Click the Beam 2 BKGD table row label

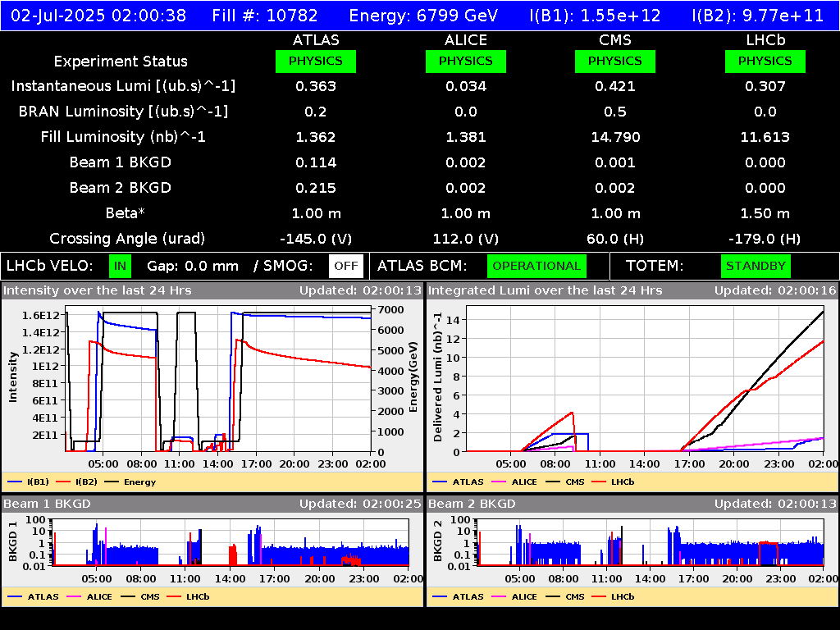(121, 188)
